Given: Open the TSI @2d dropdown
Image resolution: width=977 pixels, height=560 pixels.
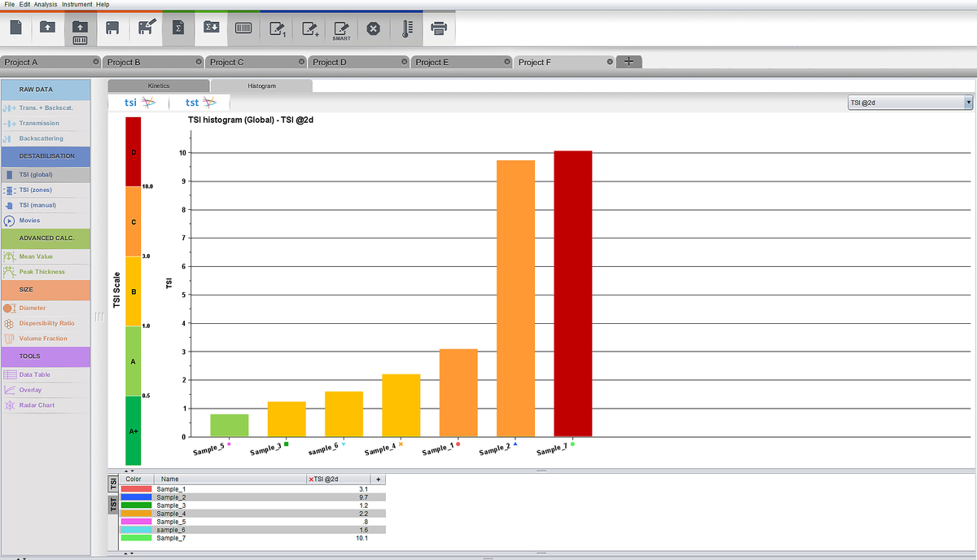Looking at the screenshot, I should point(910,103).
